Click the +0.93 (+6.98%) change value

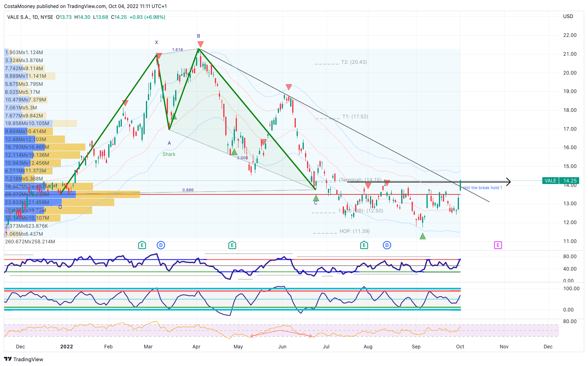point(147,17)
